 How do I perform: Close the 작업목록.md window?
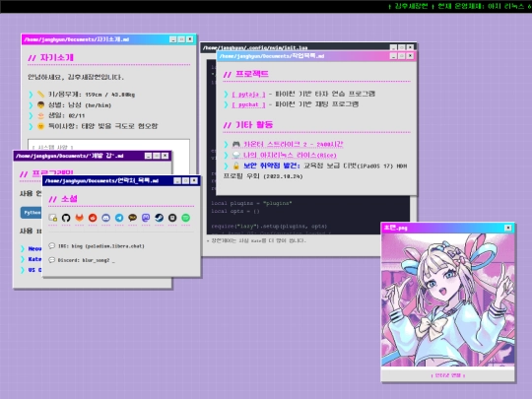coord(410,55)
